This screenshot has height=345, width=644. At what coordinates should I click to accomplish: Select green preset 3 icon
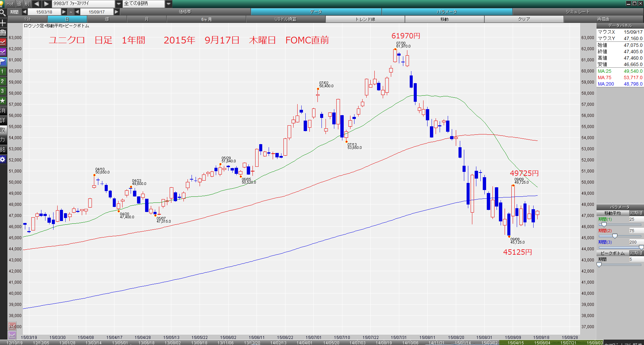click(3, 91)
